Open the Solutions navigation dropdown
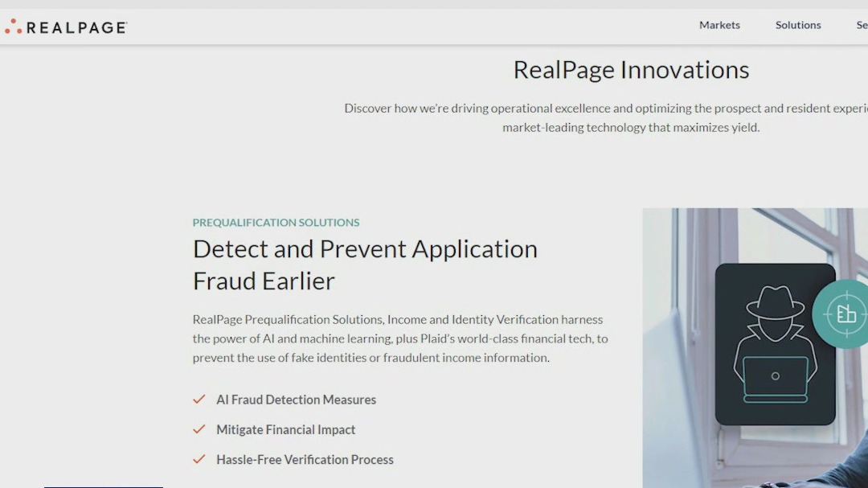This screenshot has height=488, width=868. coord(798,25)
